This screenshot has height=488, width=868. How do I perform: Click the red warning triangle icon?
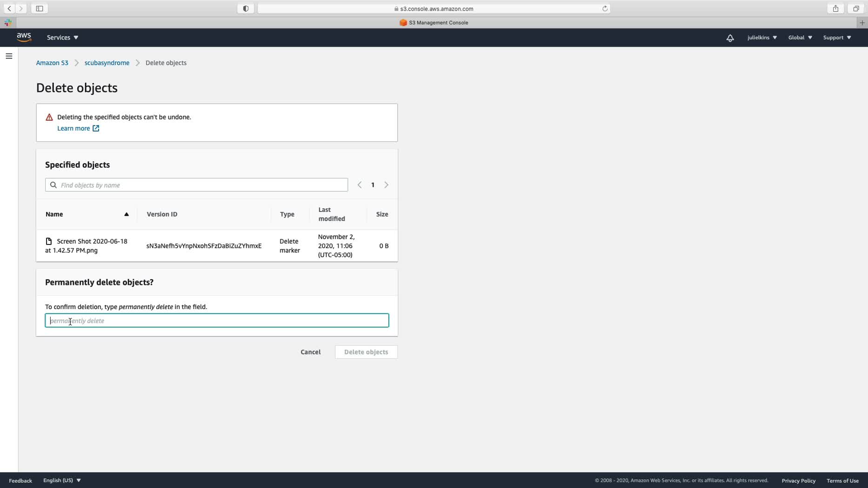49,117
